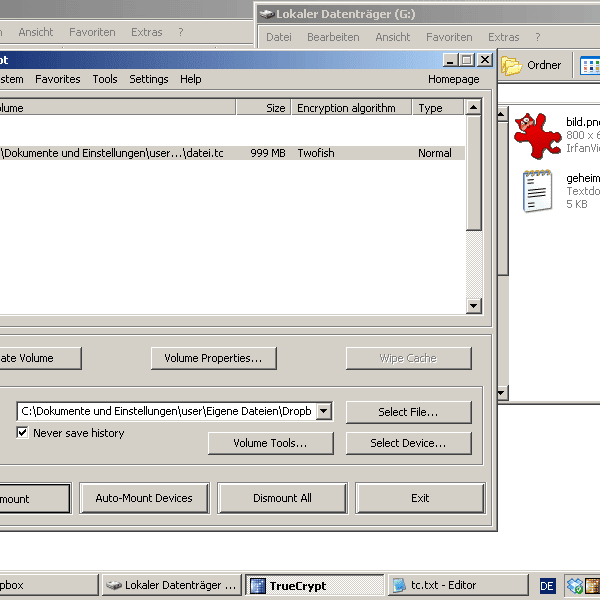Switch to TrueCrypt taskbar button
This screenshot has height=600, width=600.
314,585
